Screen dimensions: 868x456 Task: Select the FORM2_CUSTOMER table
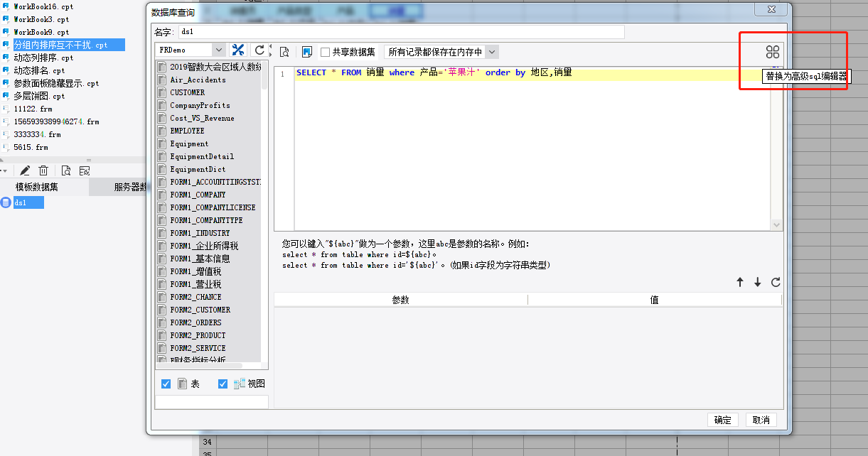[x=200, y=310]
